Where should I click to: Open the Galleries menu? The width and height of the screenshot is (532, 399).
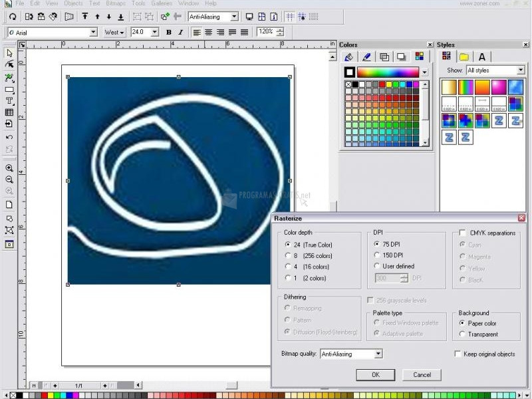162,3
